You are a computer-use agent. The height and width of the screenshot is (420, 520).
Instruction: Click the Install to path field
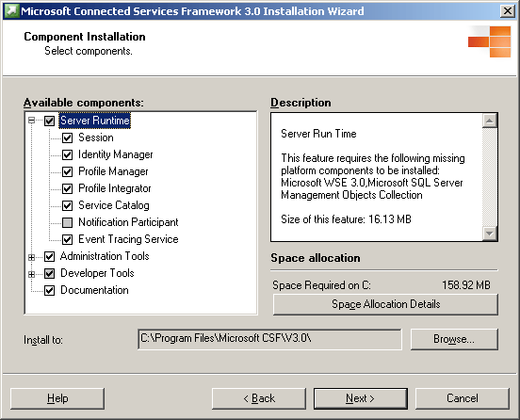pyautogui.click(x=269, y=339)
